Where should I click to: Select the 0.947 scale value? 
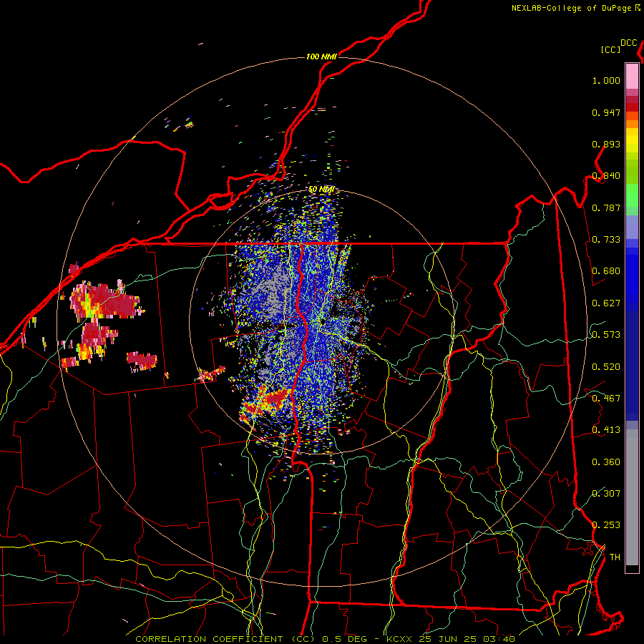coord(606,112)
